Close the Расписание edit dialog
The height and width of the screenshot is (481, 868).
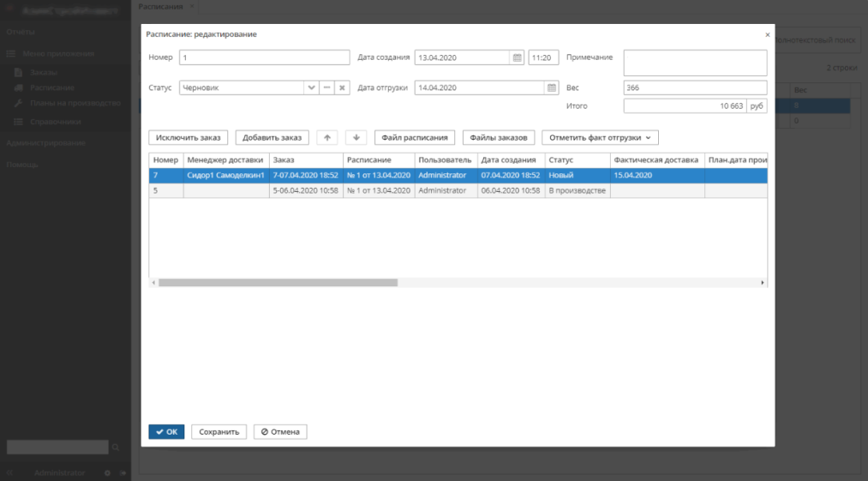point(767,35)
